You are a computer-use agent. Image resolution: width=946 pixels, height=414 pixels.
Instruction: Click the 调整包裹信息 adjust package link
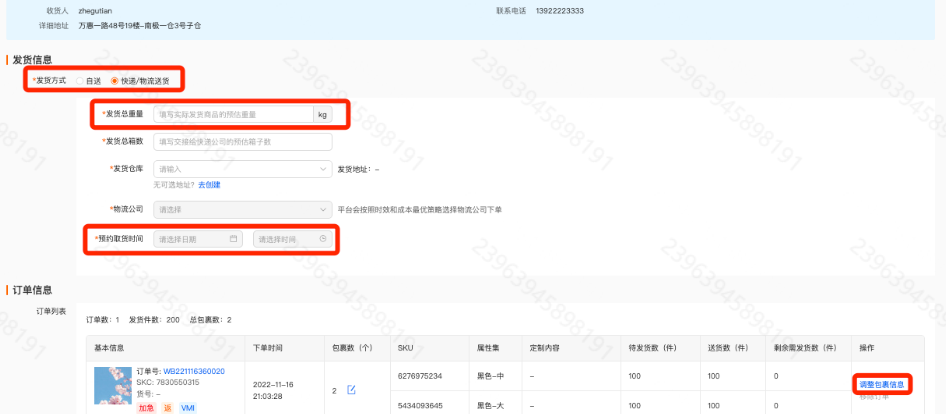[881, 384]
